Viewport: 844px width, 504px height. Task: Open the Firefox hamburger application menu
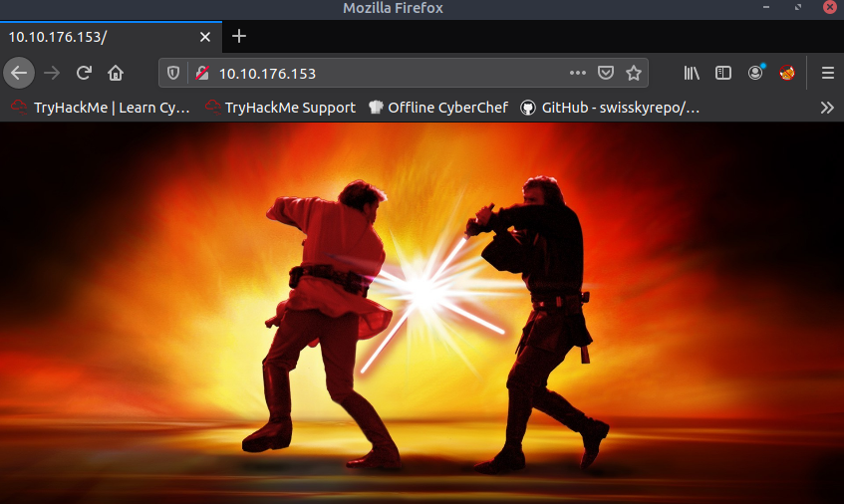(828, 73)
